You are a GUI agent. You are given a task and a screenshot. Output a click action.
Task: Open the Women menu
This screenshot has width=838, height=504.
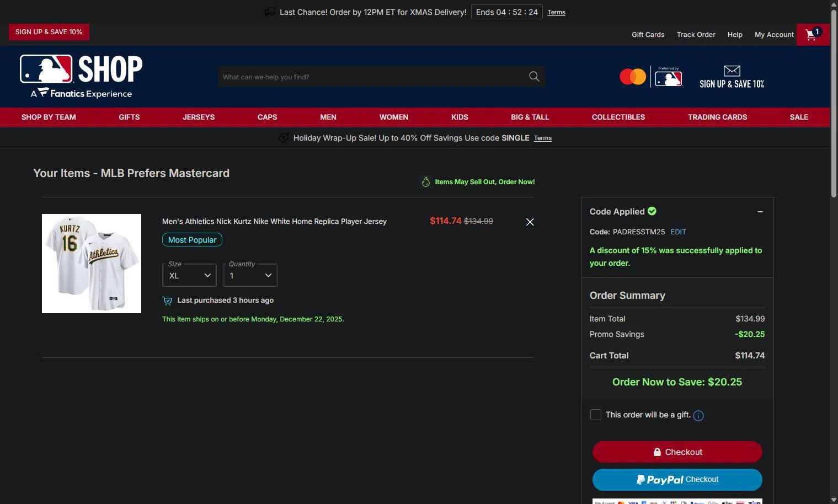pyautogui.click(x=394, y=117)
